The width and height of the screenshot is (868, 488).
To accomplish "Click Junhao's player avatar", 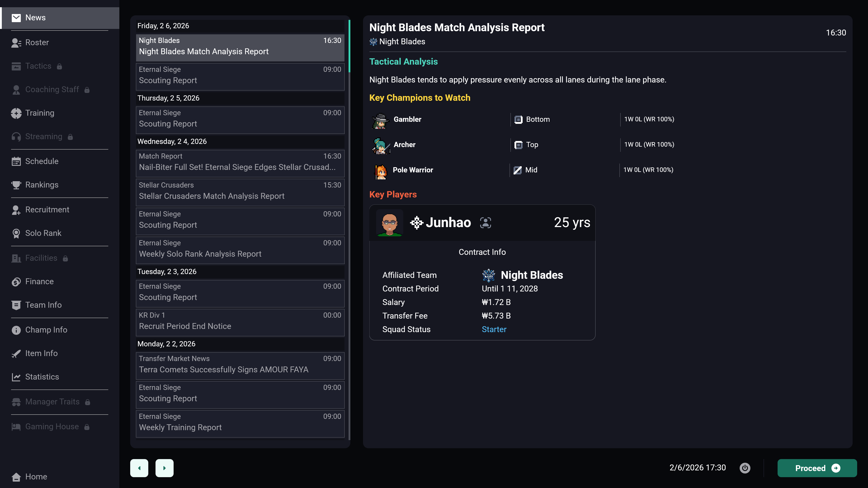I will (x=389, y=223).
